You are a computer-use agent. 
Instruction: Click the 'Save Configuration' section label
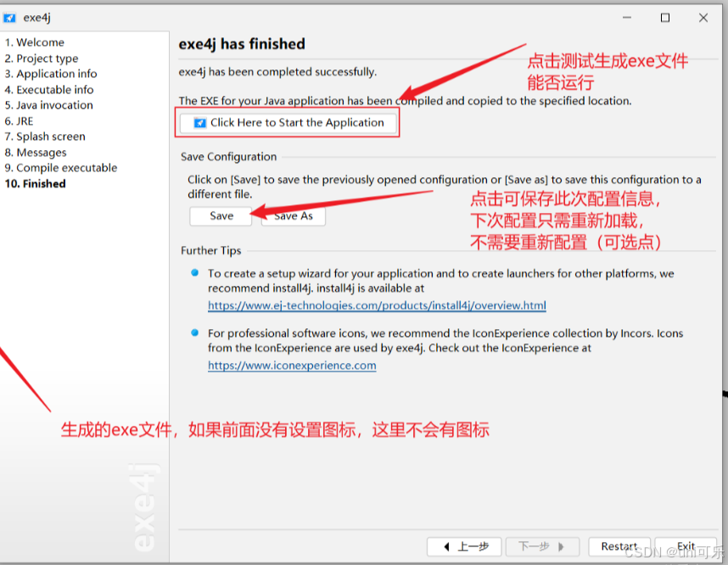point(229,157)
